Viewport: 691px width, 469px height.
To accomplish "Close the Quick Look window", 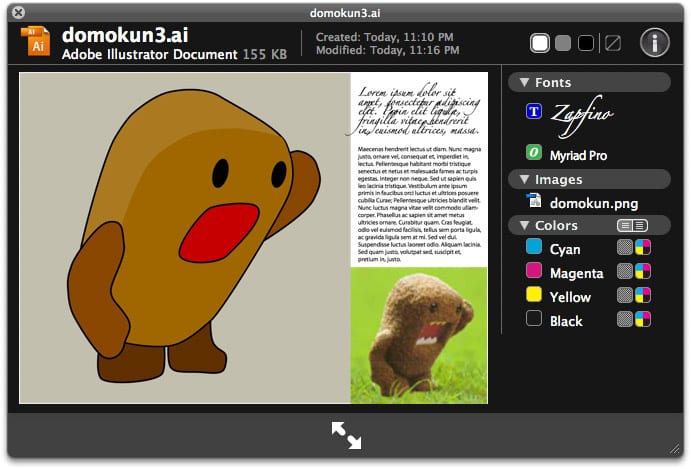I will pos(19,12).
